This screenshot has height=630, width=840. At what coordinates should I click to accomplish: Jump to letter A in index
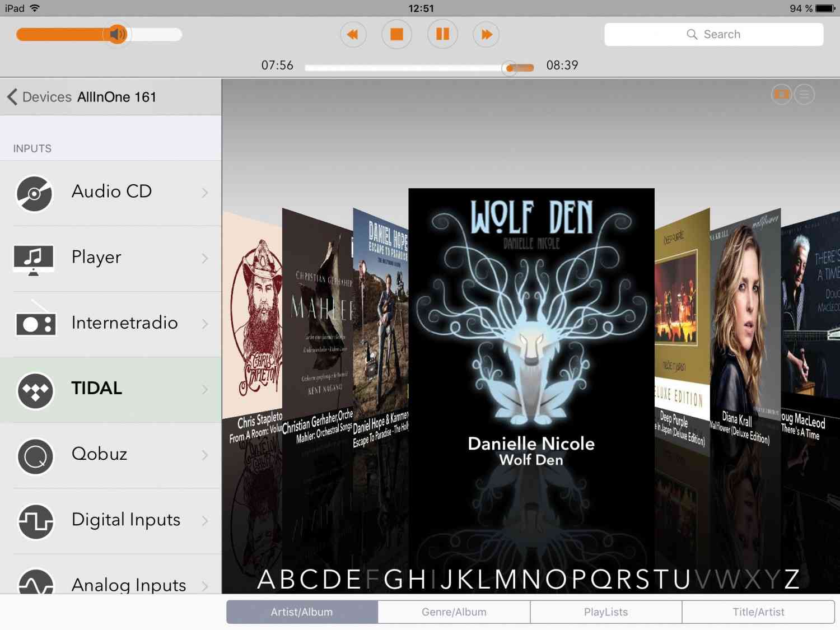266,579
